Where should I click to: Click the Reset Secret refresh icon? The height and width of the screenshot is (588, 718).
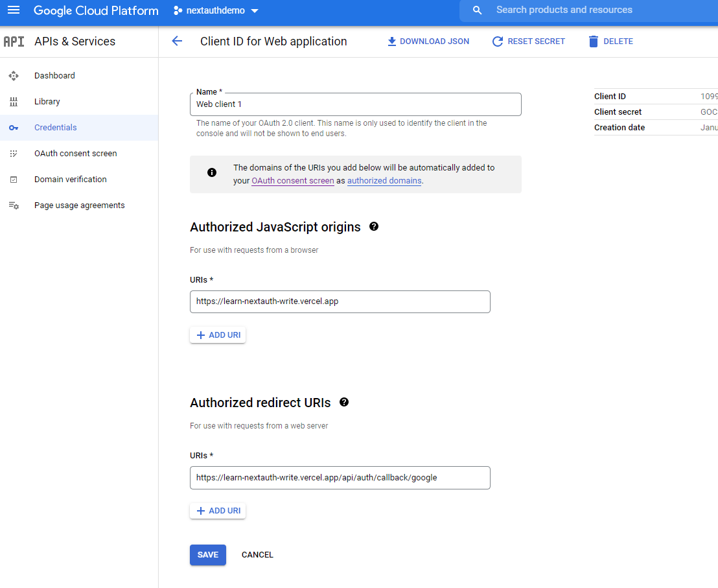[x=497, y=41]
